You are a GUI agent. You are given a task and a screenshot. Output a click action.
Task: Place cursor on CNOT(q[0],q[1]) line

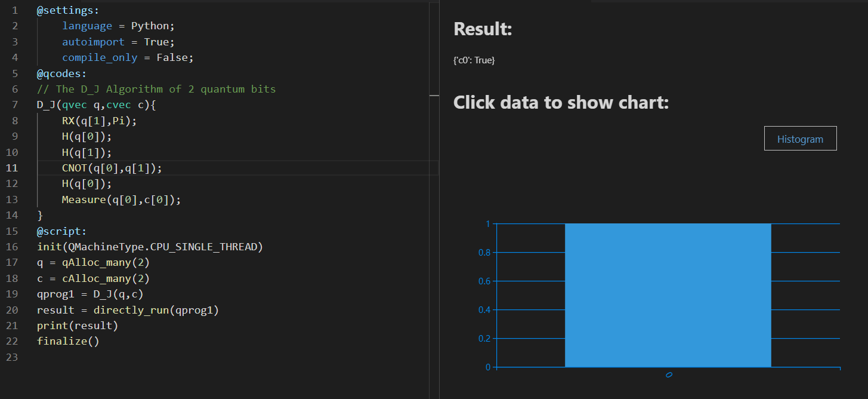(x=112, y=168)
